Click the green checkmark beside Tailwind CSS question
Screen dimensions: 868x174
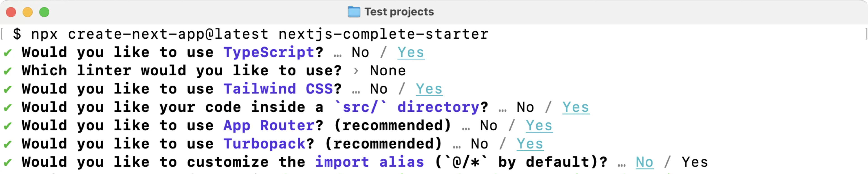[7, 90]
